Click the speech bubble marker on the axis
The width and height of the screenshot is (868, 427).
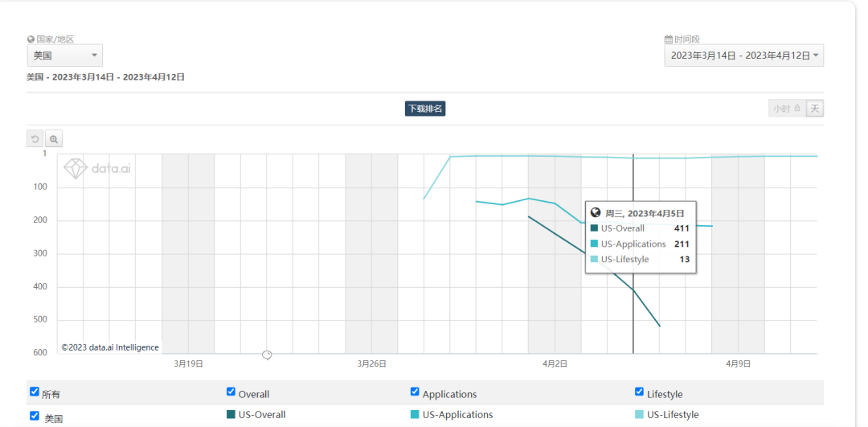tap(267, 355)
